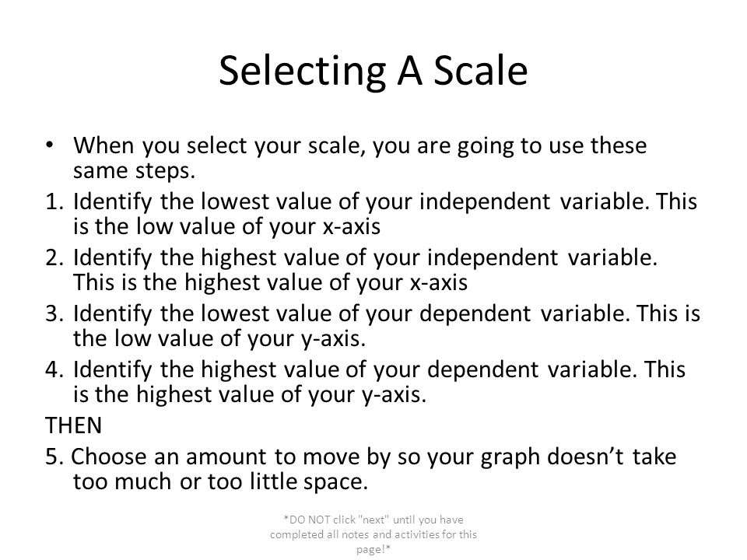Click 'This is the highest value of your x-axis'
The image size is (747, 560).
pos(271,282)
